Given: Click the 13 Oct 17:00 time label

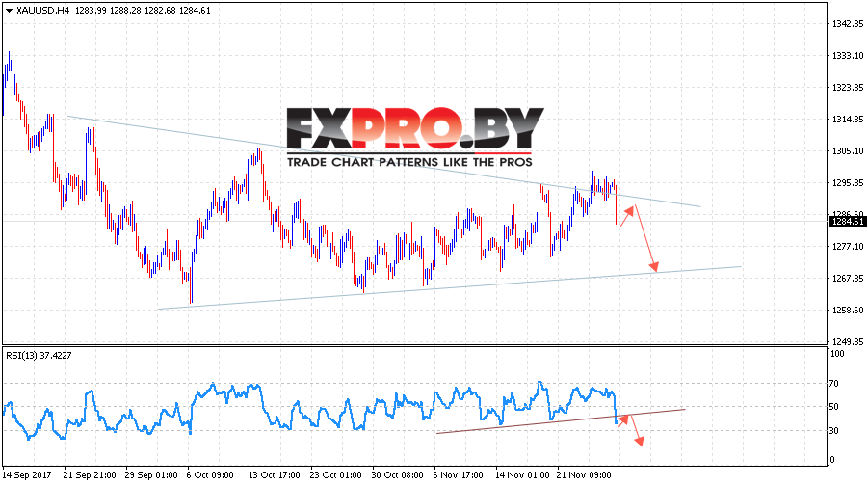Looking at the screenshot, I should pos(274,475).
